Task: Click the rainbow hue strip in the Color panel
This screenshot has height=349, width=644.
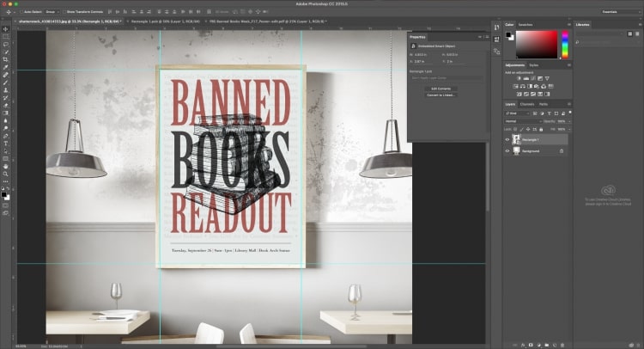Action: (x=565, y=42)
